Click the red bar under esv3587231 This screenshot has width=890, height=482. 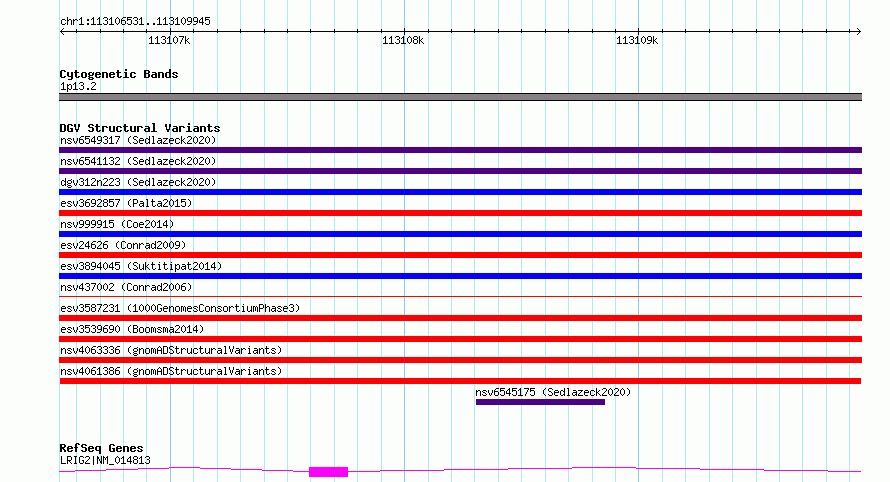point(460,318)
